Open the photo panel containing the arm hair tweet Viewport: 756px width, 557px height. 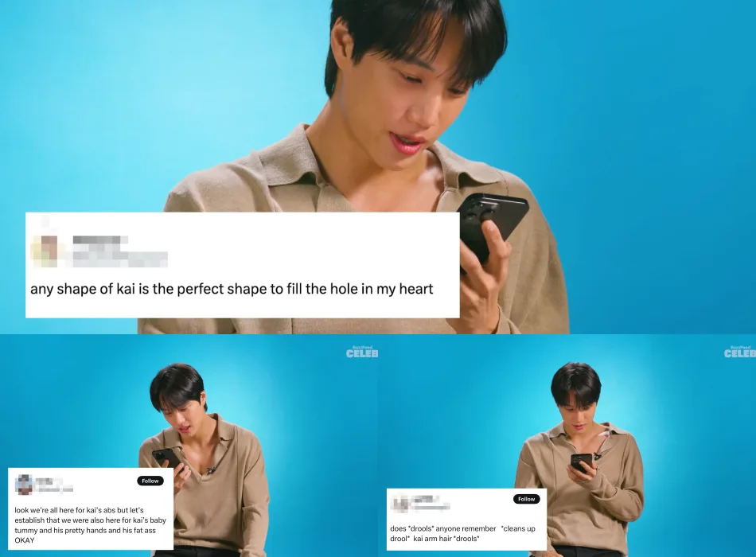pyautogui.click(x=567, y=446)
